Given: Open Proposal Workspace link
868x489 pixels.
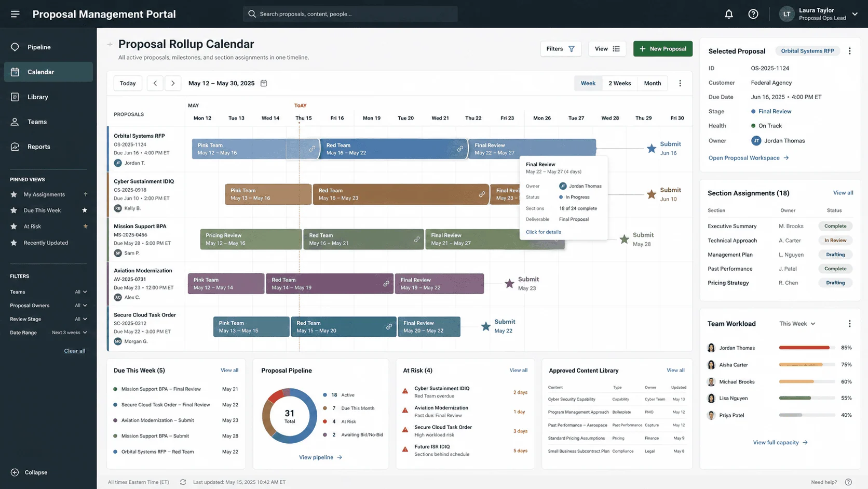Looking at the screenshot, I should tap(749, 158).
